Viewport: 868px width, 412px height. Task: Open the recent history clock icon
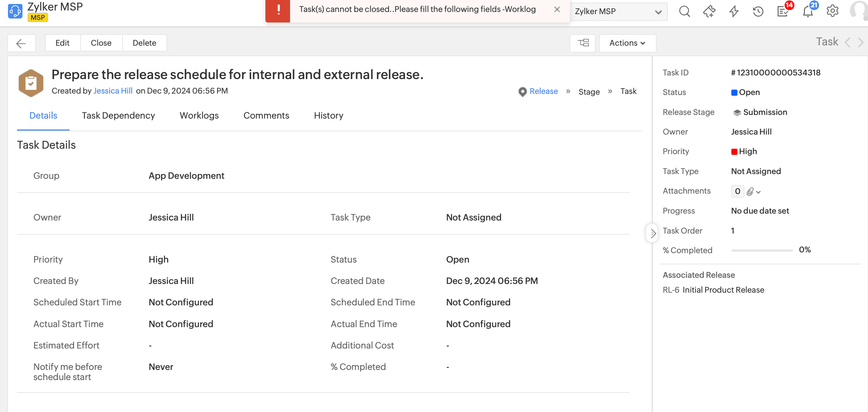(x=758, y=11)
